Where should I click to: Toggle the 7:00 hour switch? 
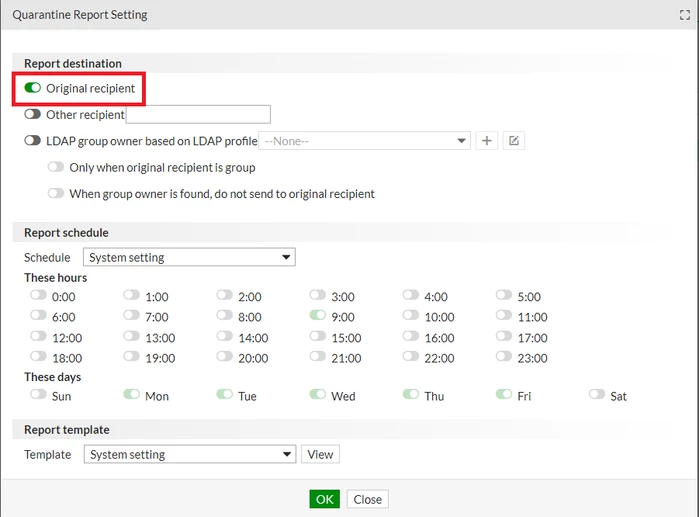(132, 315)
